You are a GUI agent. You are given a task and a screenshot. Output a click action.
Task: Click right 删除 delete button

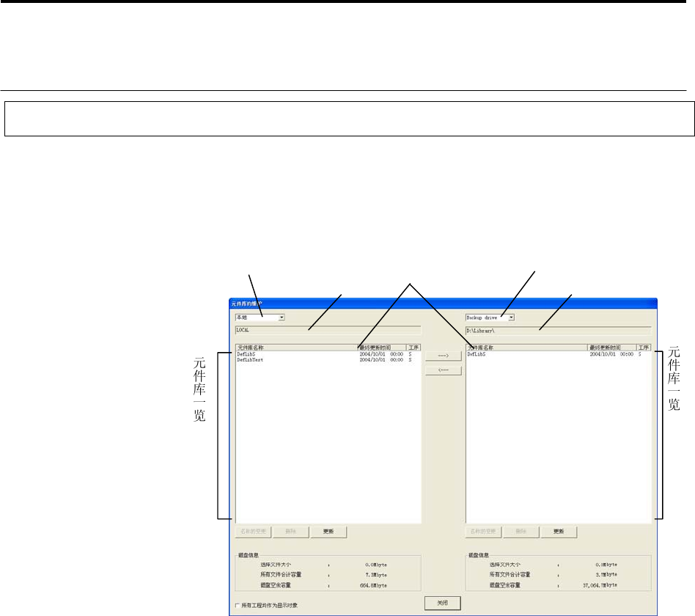point(521,532)
